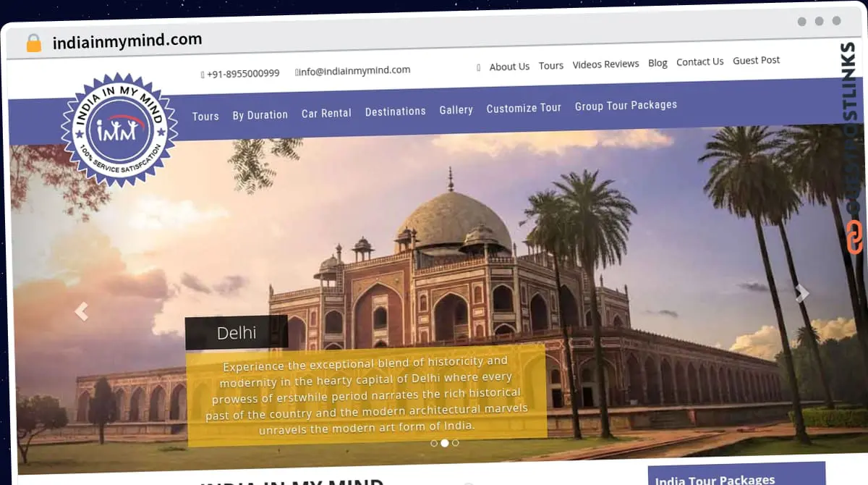The height and width of the screenshot is (485, 868).
Task: Select the third carousel indicator dot
Action: (x=456, y=442)
